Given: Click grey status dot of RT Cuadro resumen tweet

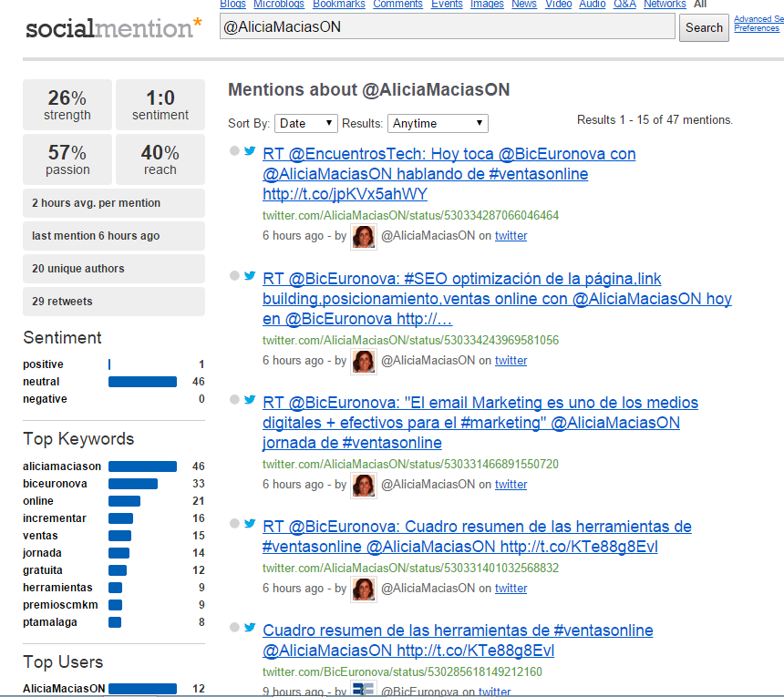Looking at the screenshot, I should (x=234, y=524).
